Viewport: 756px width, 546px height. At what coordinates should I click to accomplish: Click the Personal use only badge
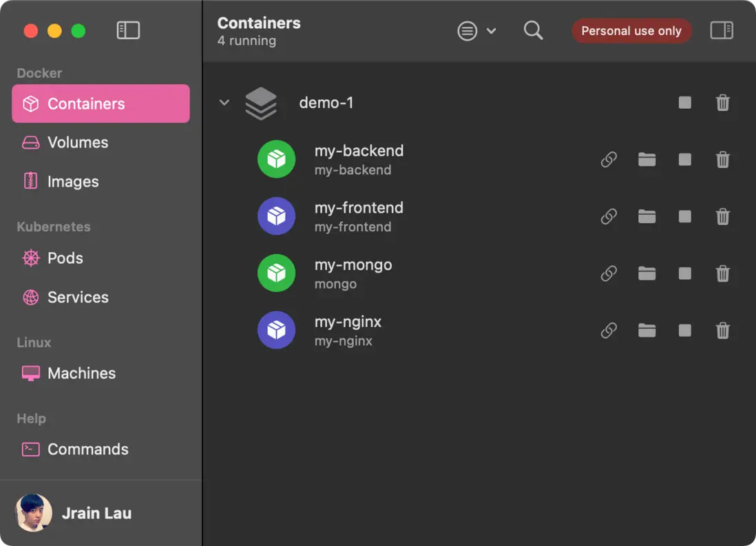(631, 30)
